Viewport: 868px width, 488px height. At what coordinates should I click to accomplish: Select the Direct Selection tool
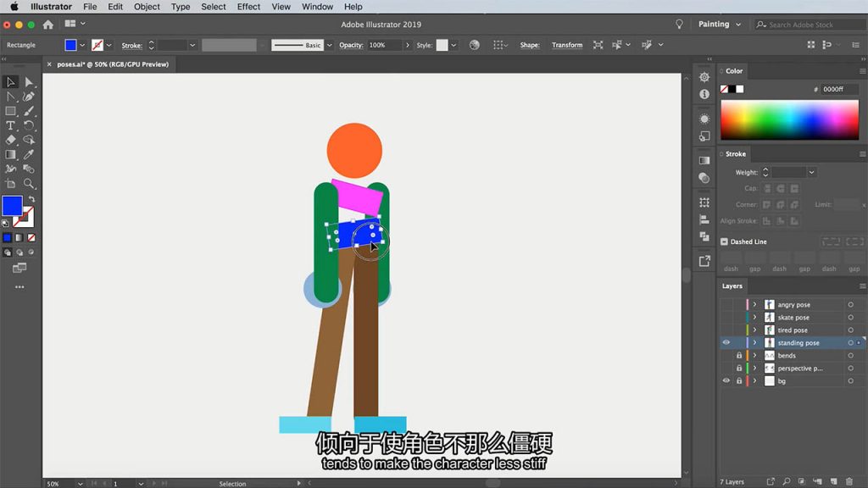tap(29, 82)
